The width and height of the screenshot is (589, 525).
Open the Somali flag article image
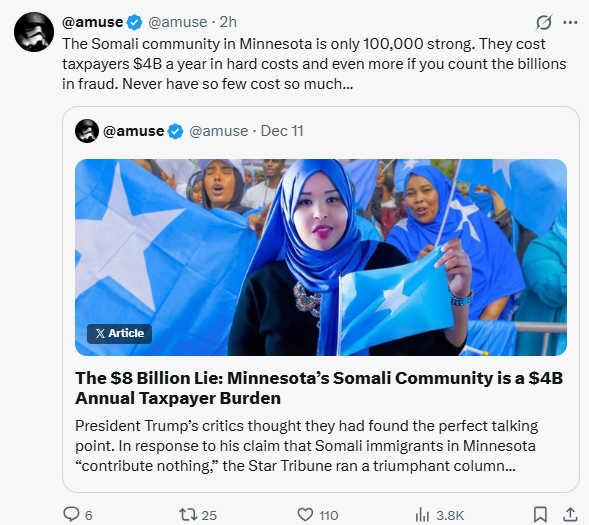(x=321, y=257)
